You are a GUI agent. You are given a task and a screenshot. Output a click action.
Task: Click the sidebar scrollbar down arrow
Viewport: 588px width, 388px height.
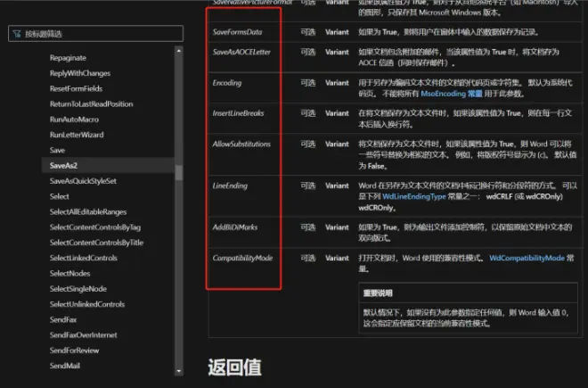(x=179, y=371)
